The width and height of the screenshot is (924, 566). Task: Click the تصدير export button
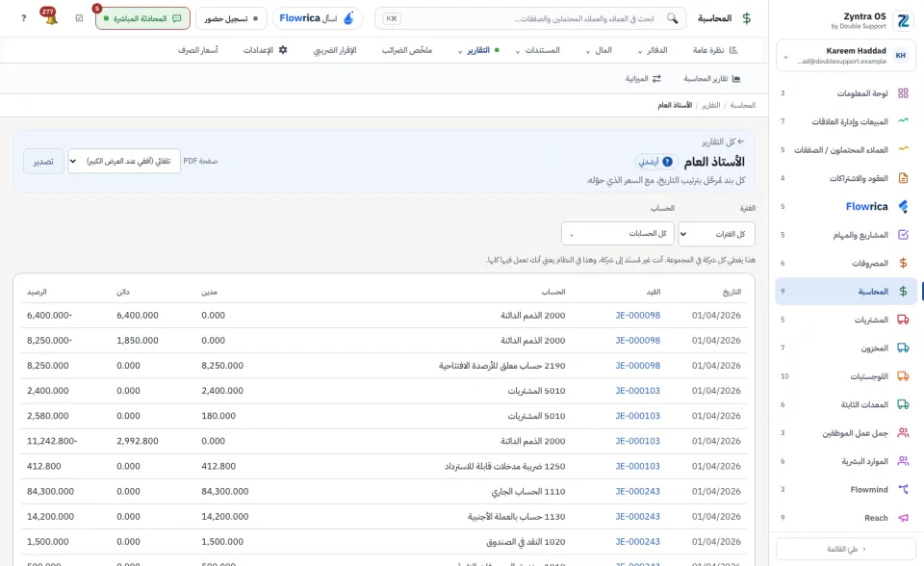(x=43, y=161)
